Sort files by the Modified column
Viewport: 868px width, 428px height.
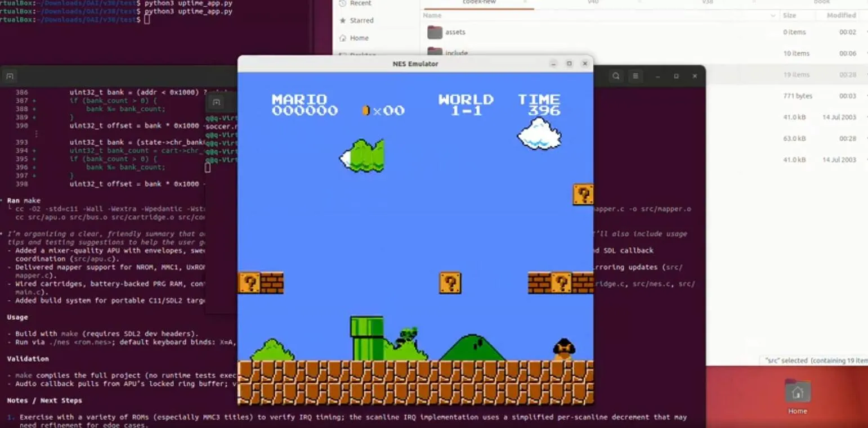pos(841,15)
